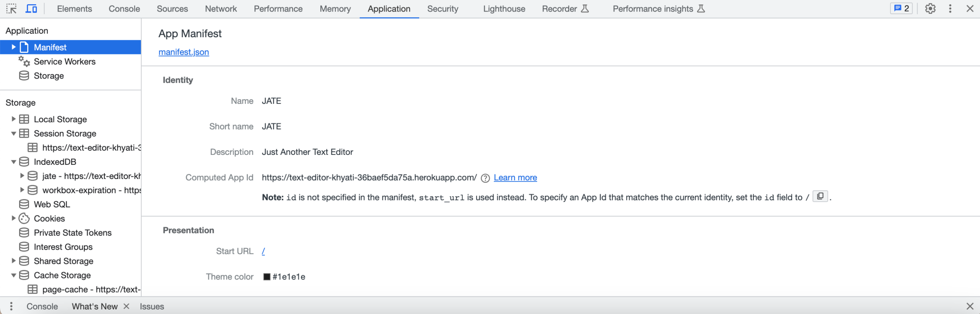Open Service Workers in the sidebar
Image resolution: width=980 pixels, height=314 pixels.
(x=64, y=62)
